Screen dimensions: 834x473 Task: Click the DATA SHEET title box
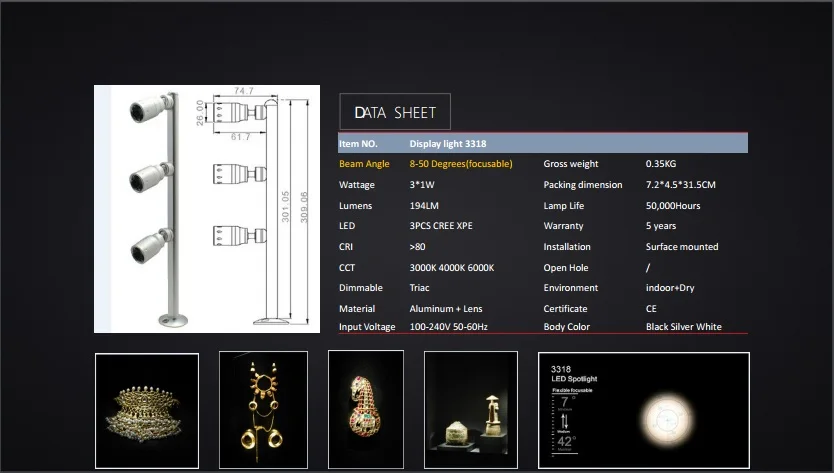(x=395, y=112)
